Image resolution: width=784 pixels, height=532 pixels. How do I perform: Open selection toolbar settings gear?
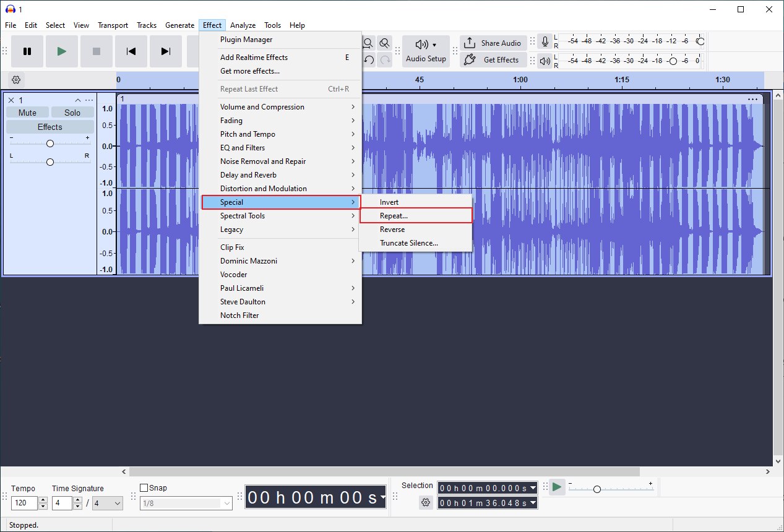[x=426, y=502]
